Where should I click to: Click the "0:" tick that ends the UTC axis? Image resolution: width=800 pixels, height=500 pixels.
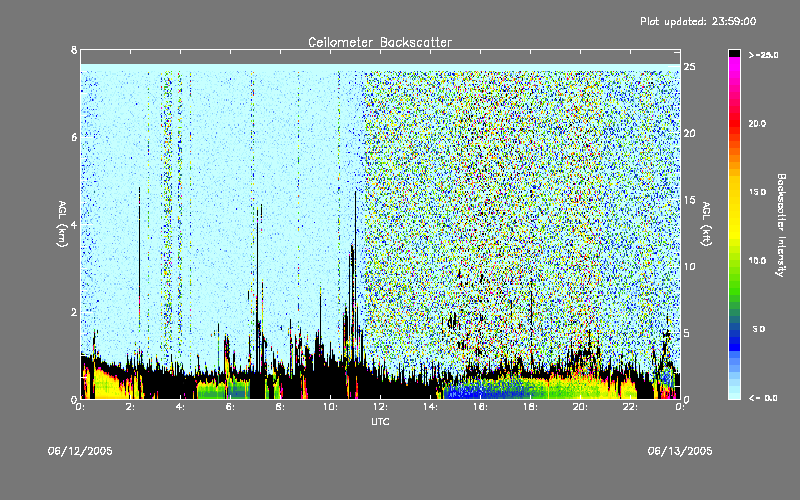click(x=680, y=407)
